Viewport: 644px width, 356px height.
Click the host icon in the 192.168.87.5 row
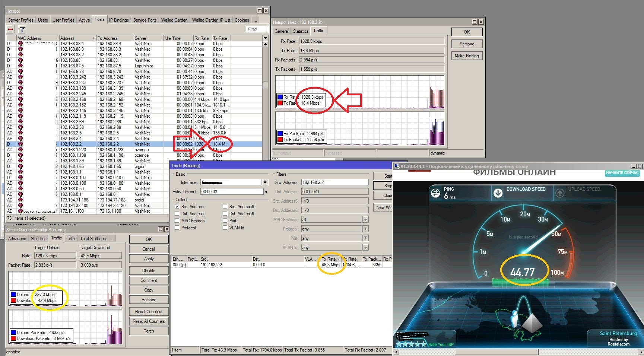(20, 66)
